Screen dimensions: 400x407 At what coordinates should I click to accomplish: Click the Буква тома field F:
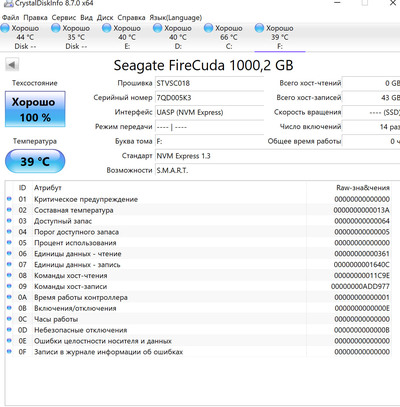tap(209, 141)
